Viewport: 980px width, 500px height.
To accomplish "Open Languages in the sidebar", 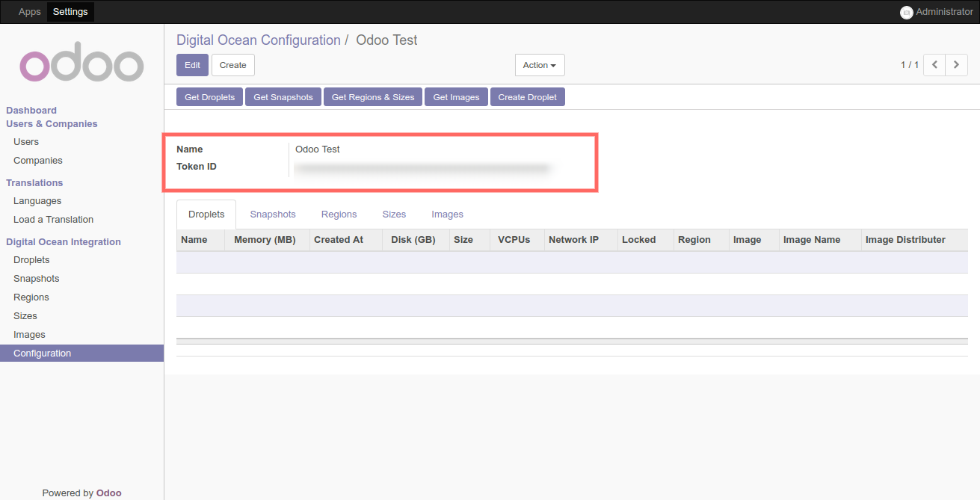I will pos(37,201).
